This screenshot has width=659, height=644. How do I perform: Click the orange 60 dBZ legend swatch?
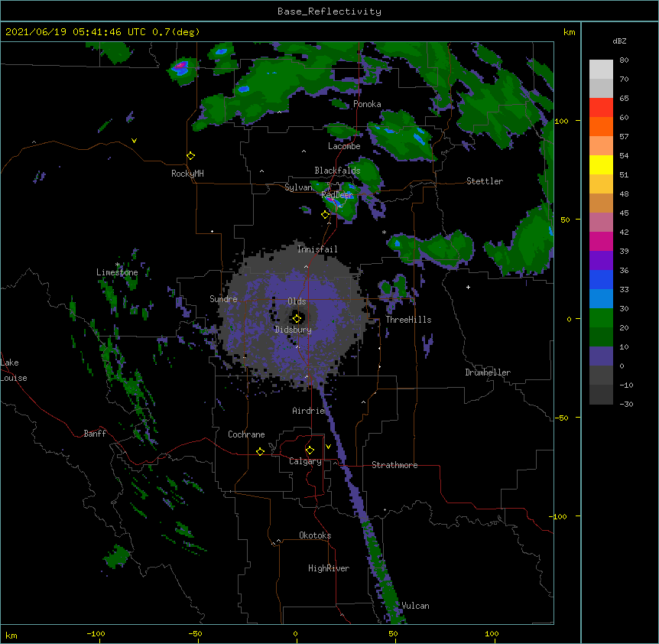point(601,126)
